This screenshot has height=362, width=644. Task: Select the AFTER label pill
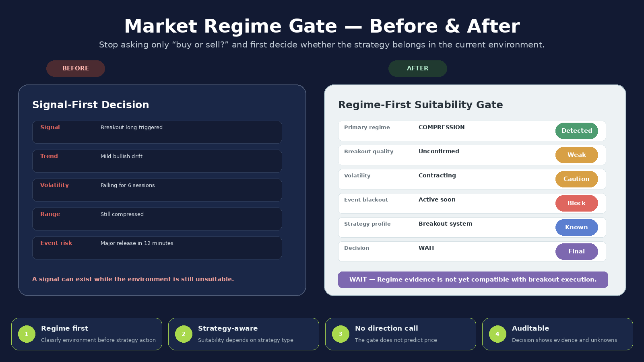click(x=418, y=68)
